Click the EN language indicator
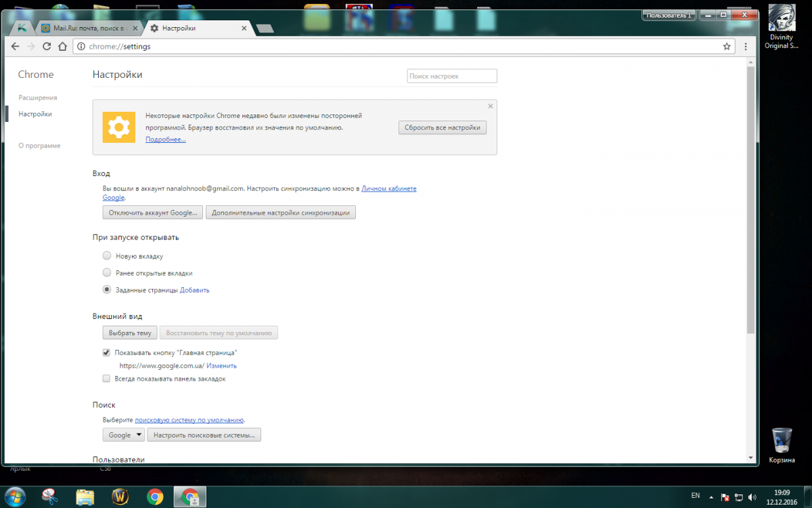The width and height of the screenshot is (812, 508). coord(695,496)
